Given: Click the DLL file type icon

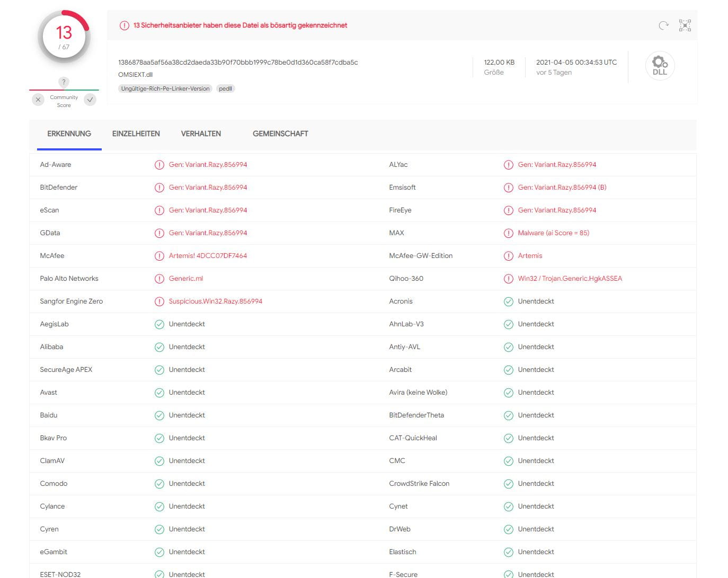Looking at the screenshot, I should click(660, 66).
